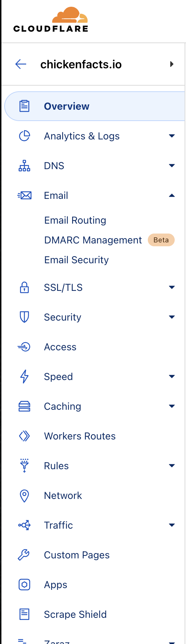Image resolution: width=186 pixels, height=644 pixels.
Task: Expand the DNS submenu arrow
Action: tap(172, 166)
